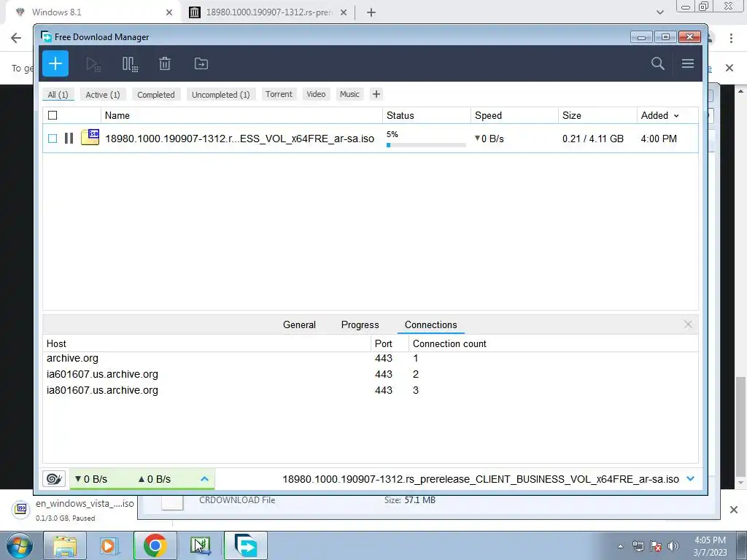Click the blue add download plus button
This screenshot has width=747, height=560.
pos(55,63)
